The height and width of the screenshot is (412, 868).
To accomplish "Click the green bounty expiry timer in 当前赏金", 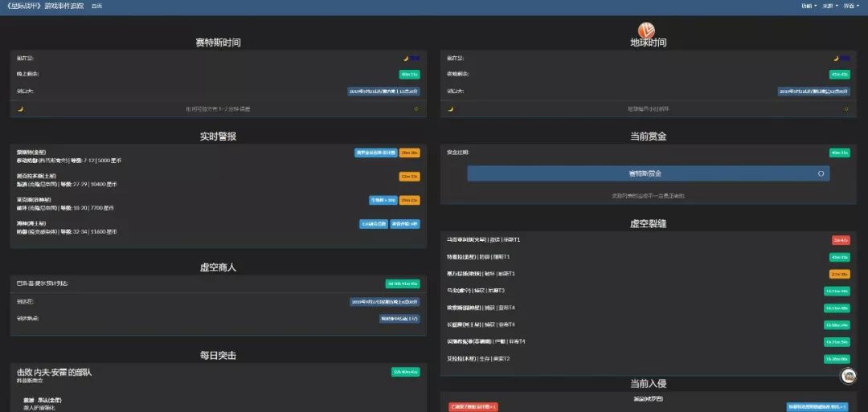I will [x=840, y=153].
